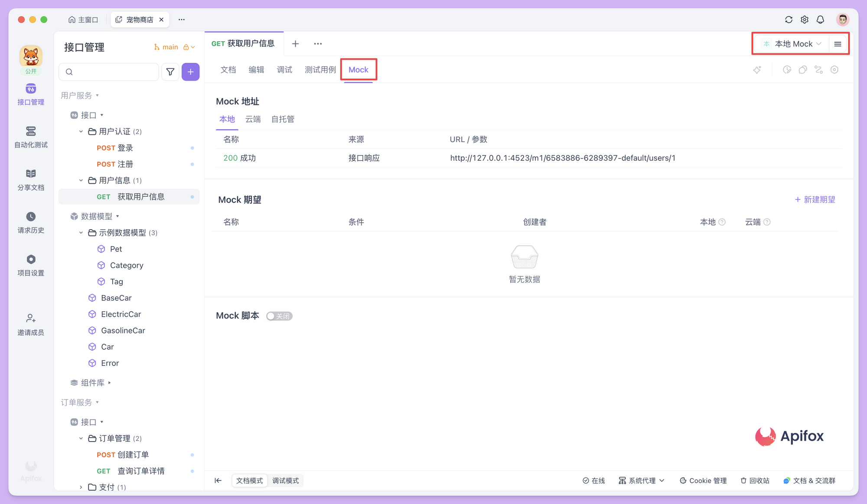Open the 自动化测试 sidebar panel

coord(30,137)
